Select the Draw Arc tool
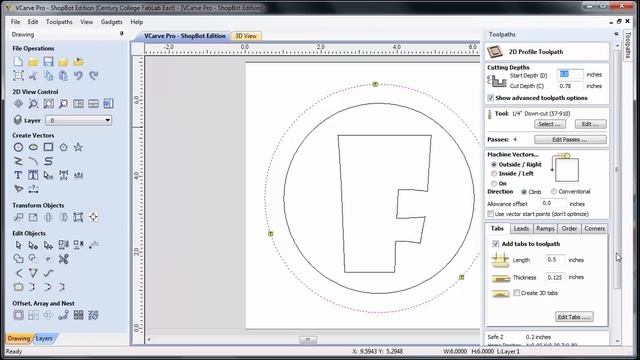 [33, 161]
